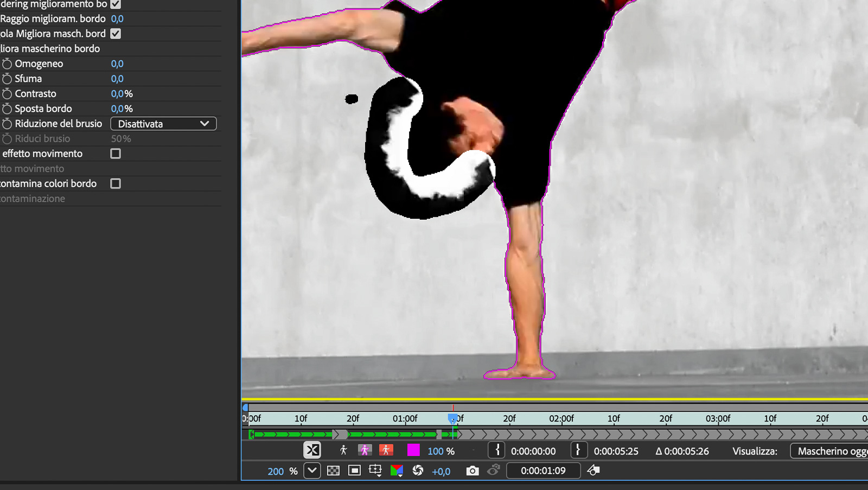This screenshot has height=490, width=868.
Task: Uncheck the rendering miglioramento bordo checkbox
Action: point(116,4)
